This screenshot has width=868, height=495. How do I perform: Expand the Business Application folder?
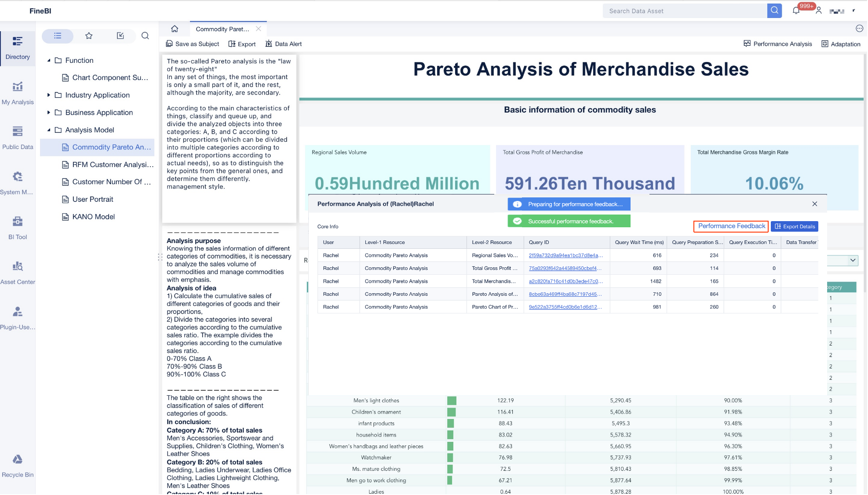tap(49, 113)
